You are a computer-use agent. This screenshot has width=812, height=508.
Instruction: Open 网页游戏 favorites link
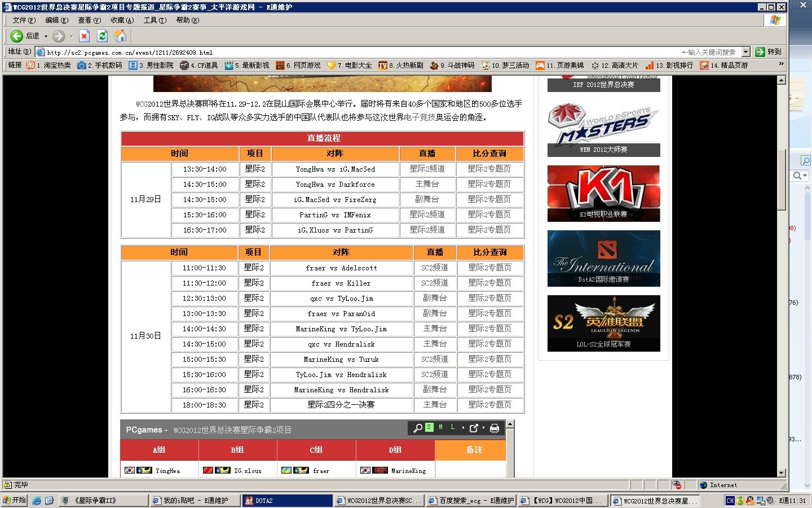[298, 65]
